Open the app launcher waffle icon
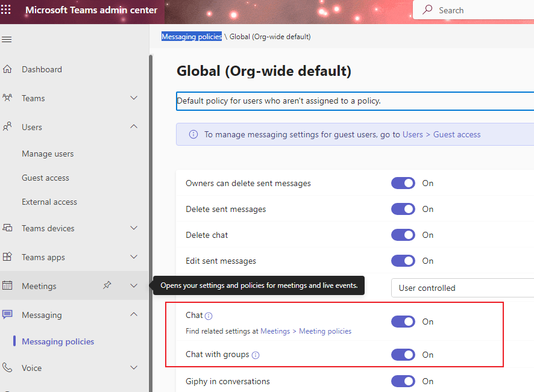The image size is (534, 392). coord(6,9)
